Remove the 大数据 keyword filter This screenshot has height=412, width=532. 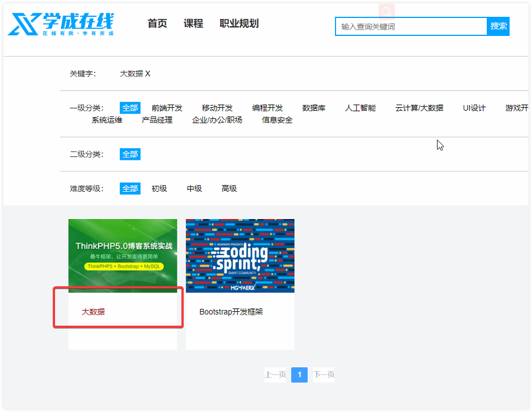pyautogui.click(x=148, y=74)
